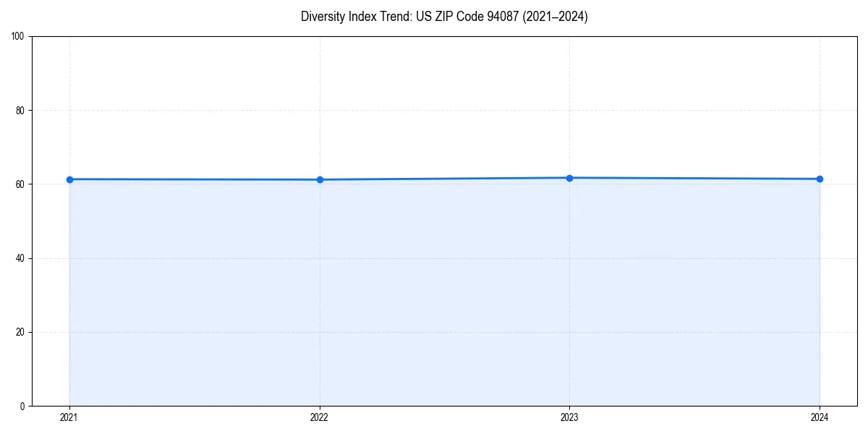868x434 pixels.
Task: Select the 2021 x-axis label
Action: pos(69,417)
